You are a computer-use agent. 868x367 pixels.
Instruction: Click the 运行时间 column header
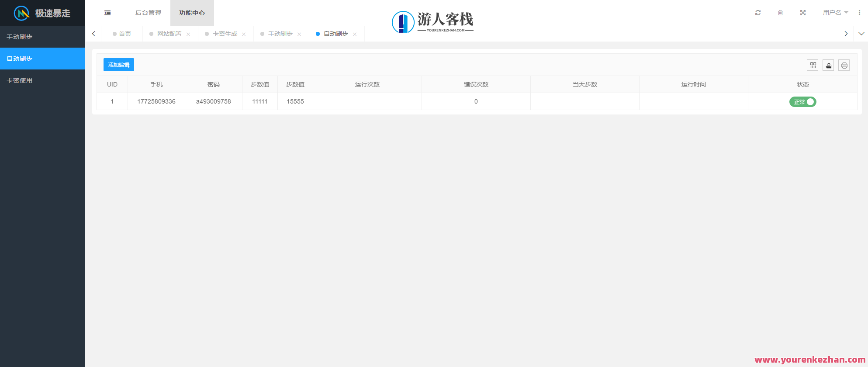[x=694, y=84]
